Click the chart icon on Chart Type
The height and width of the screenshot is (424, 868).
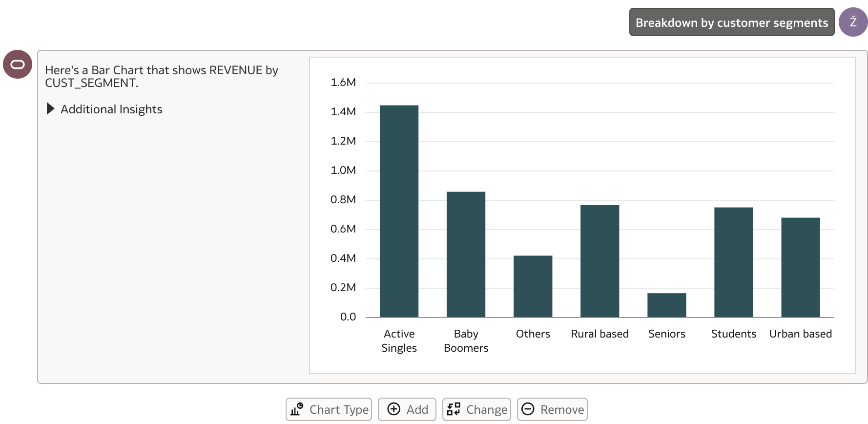pos(297,409)
